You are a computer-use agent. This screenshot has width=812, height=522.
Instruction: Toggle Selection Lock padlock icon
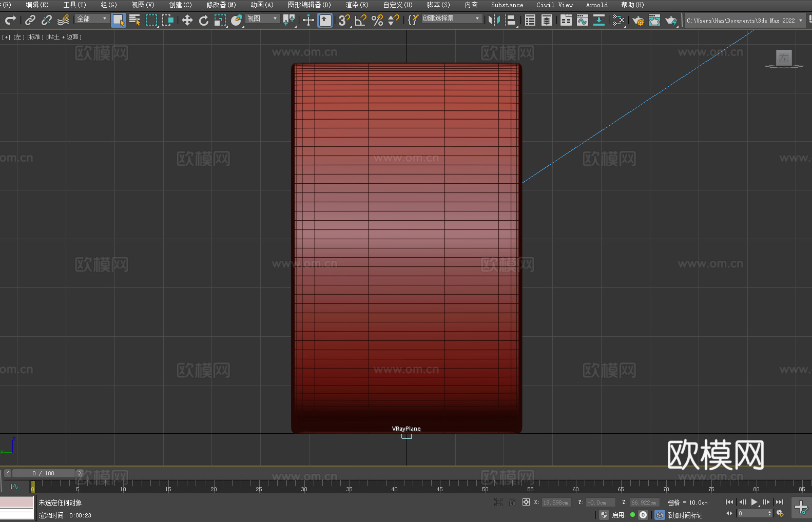(x=512, y=502)
